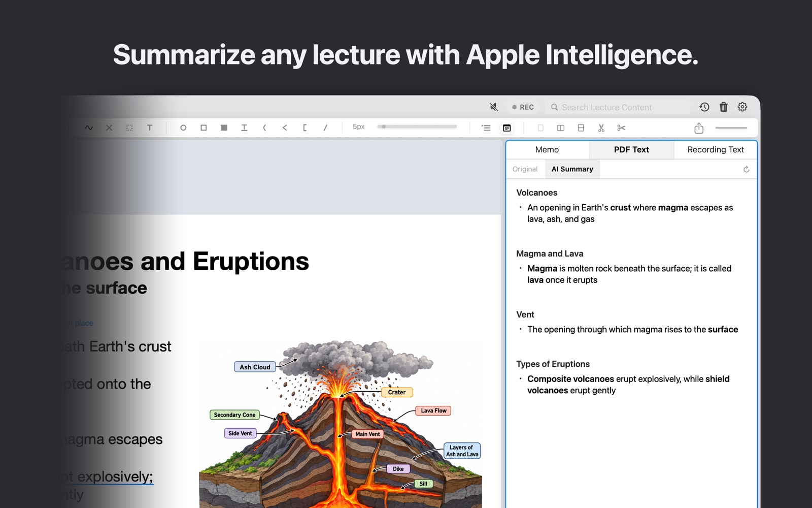This screenshot has height=508, width=812.
Task: Select the dotted marquee selection tool
Action: tap(129, 128)
